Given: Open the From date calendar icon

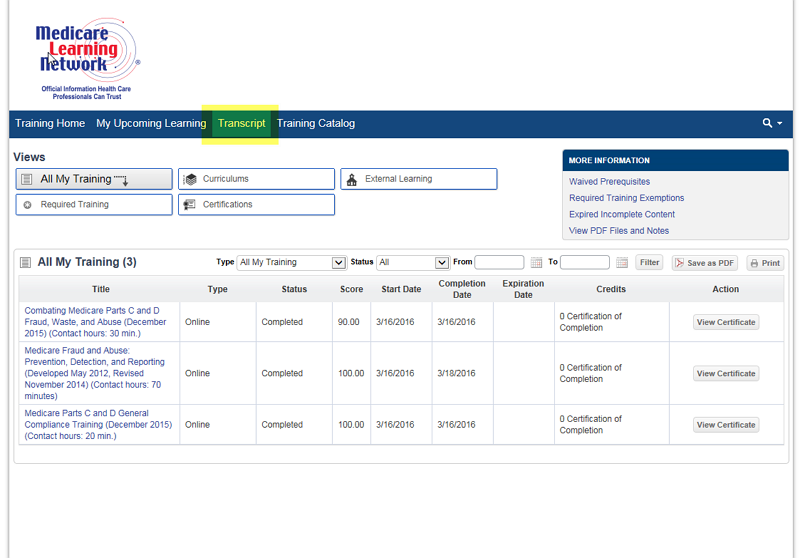Looking at the screenshot, I should pyautogui.click(x=536, y=262).
